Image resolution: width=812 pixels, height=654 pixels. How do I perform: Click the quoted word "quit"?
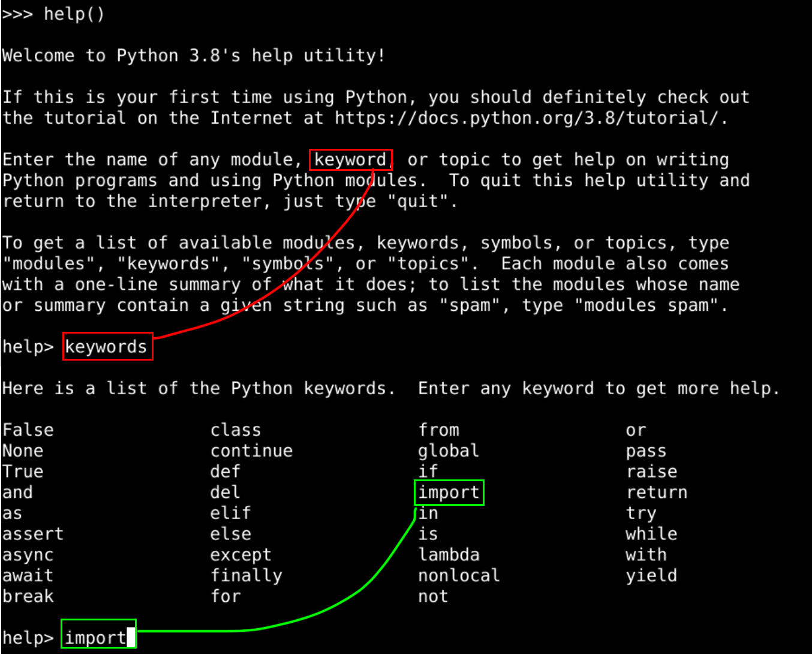click(x=418, y=202)
